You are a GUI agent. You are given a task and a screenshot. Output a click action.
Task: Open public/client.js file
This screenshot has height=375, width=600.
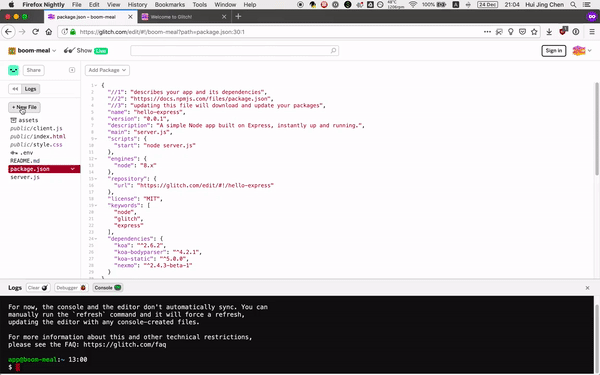pyautogui.click(x=36, y=129)
